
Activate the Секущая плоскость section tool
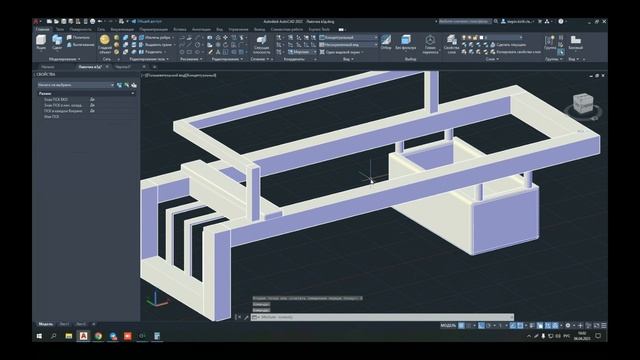coord(261,44)
